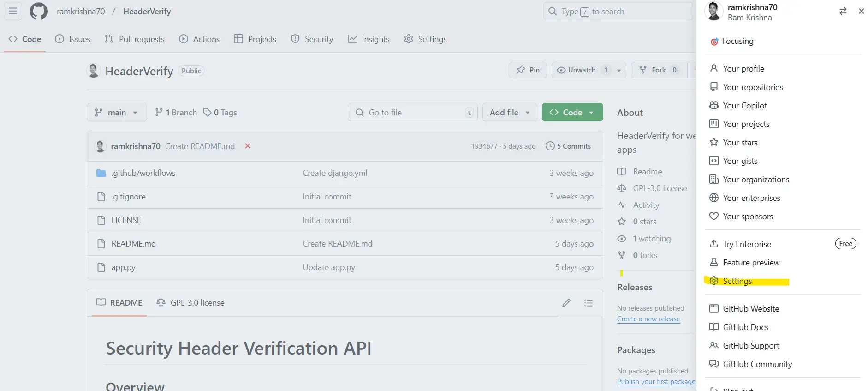868x391 pixels.
Task: View the 5 Commits history
Action: click(x=568, y=146)
